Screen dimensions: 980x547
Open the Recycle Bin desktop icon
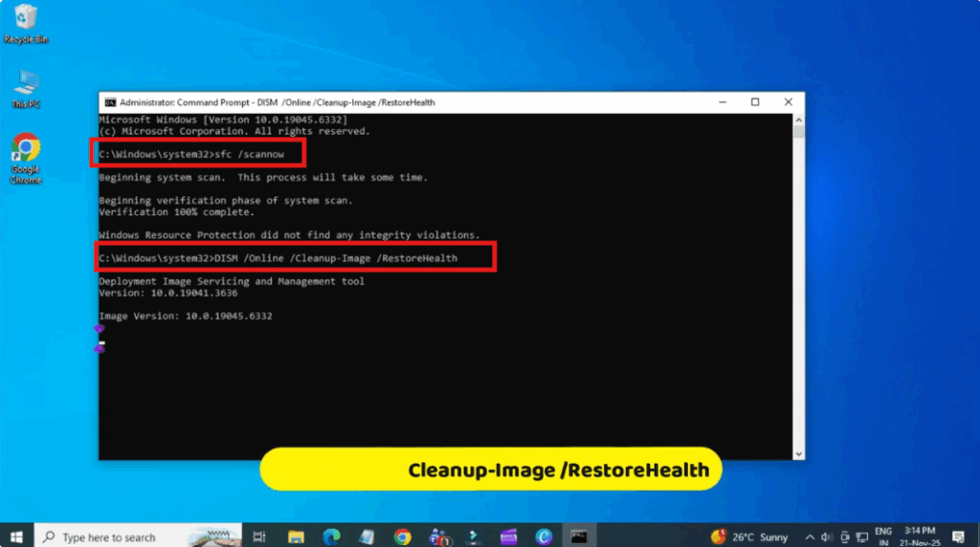tap(26, 24)
